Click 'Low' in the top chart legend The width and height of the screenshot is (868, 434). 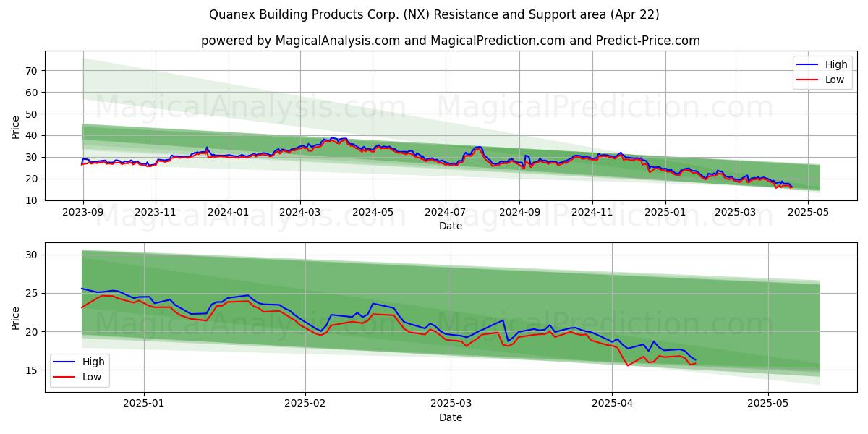pyautogui.click(x=835, y=80)
